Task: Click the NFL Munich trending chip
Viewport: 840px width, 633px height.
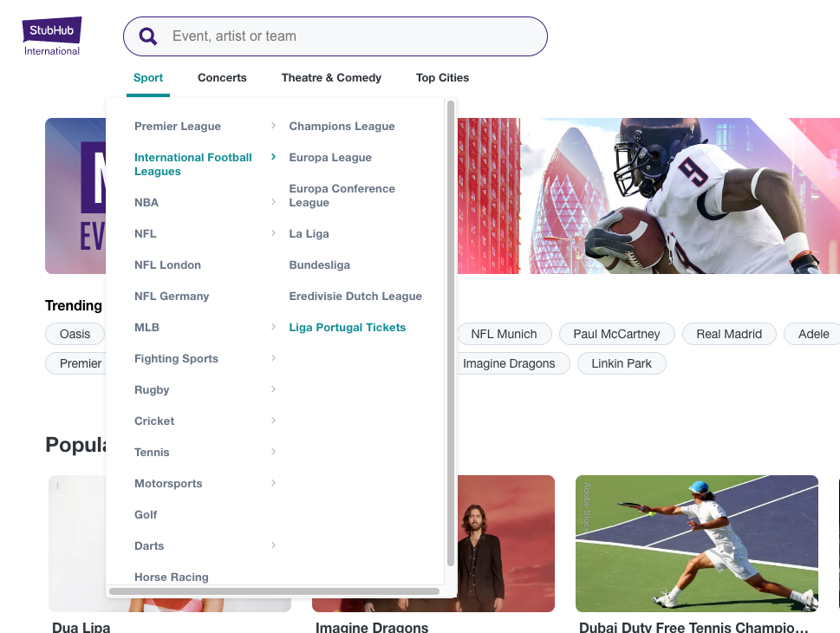Action: click(x=504, y=334)
